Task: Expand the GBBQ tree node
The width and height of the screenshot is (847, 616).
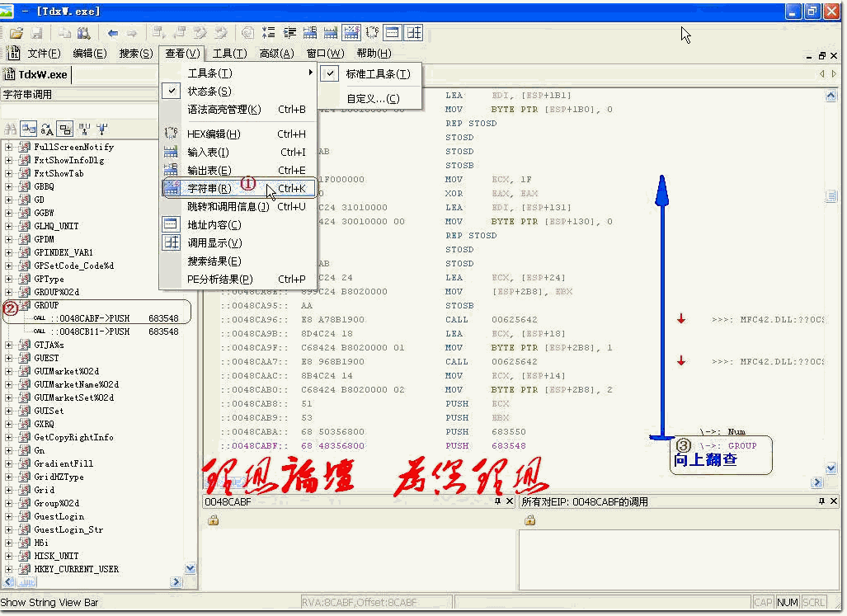Action: tap(8, 186)
